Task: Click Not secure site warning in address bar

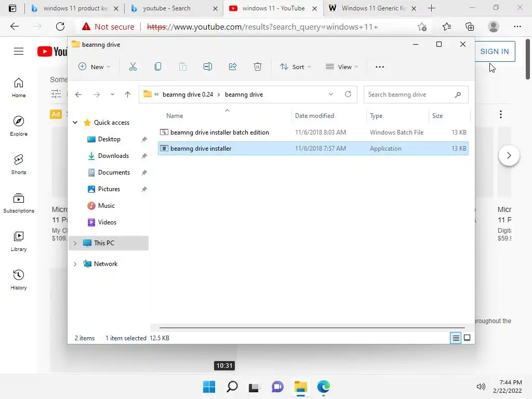Action: 108,26
